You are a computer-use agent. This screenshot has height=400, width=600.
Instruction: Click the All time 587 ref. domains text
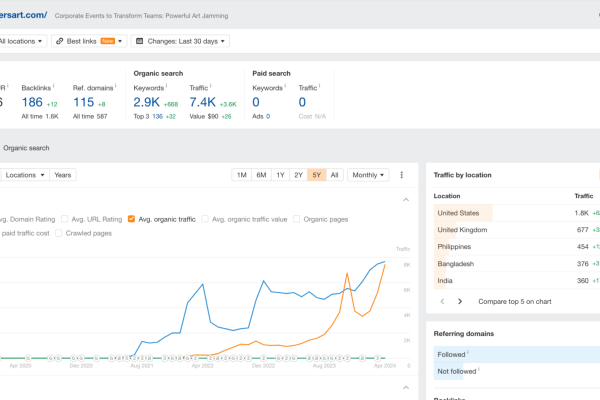[x=90, y=116]
